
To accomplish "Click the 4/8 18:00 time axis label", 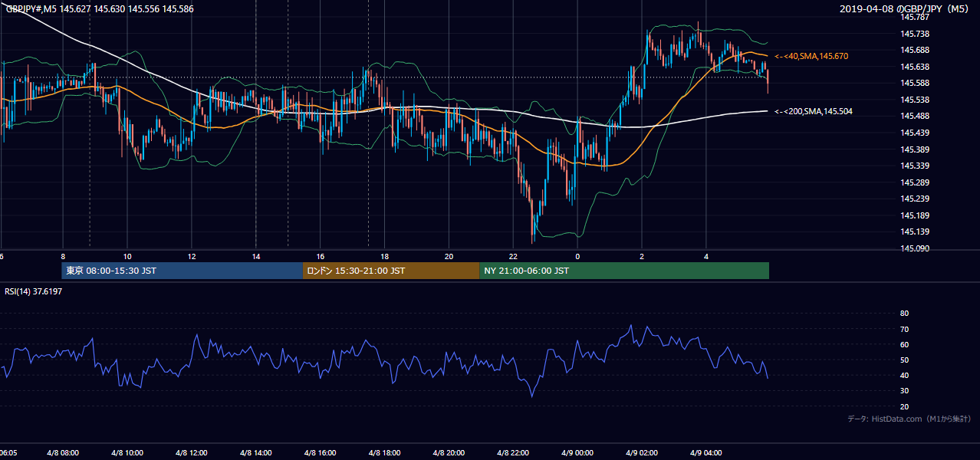I will (385, 453).
